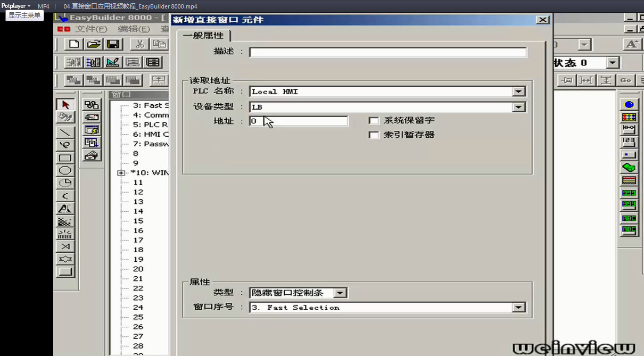Select the arrow pointer tool
Screen dimensions: 644x356
pyautogui.click(x=65, y=104)
